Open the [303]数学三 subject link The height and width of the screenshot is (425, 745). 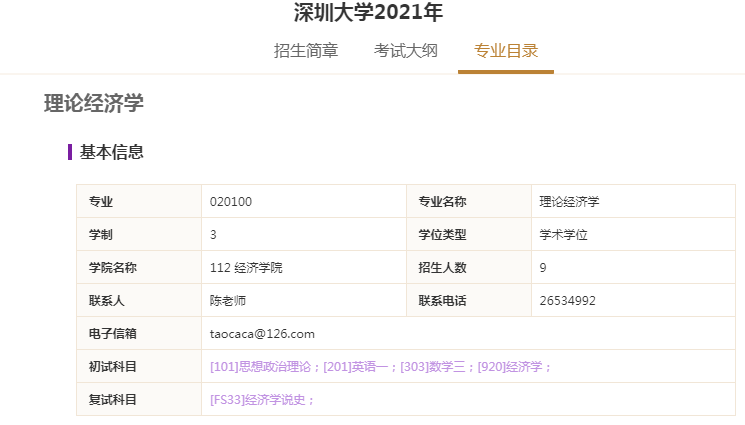point(433,367)
